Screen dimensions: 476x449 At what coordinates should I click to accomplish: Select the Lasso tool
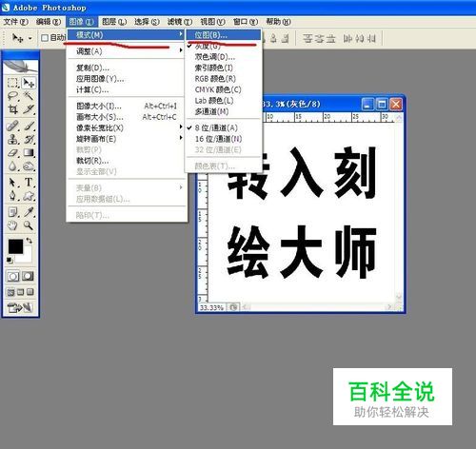[13, 96]
